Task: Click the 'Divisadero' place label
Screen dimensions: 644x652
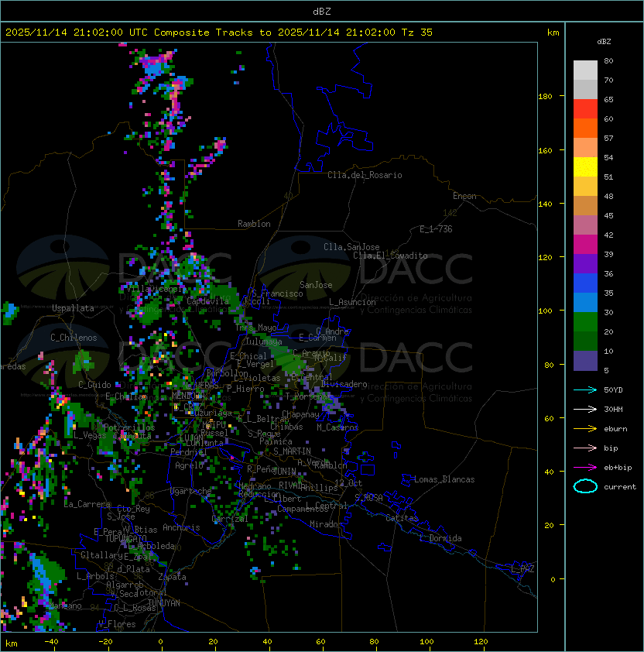Action: 344,384
